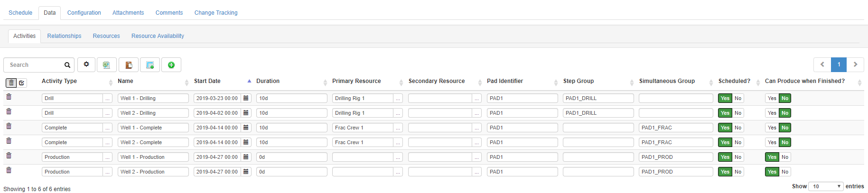Open calendar for Well 1 - Drilling start date
Viewport: 868px width, 193px height.
tap(246, 98)
